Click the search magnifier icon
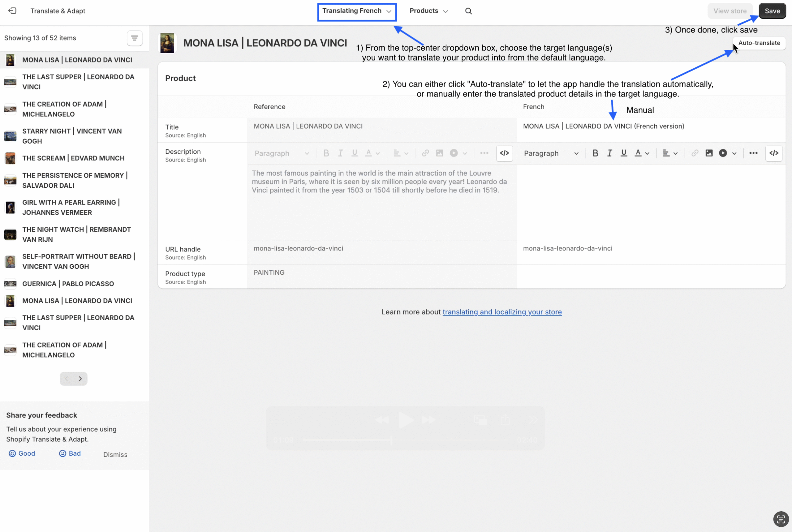The width and height of the screenshot is (792, 532). [468, 11]
